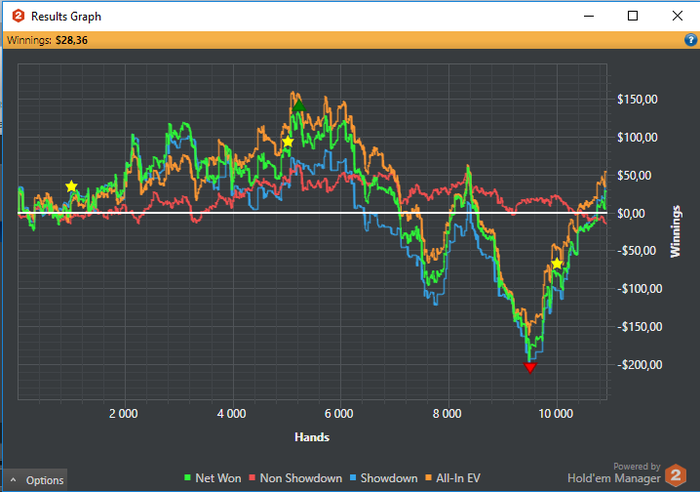Click the $50,00 axis label
This screenshot has width=700, height=492.
tap(634, 175)
